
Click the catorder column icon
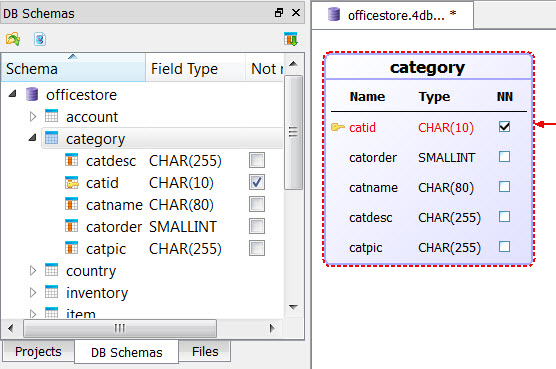[72, 226]
